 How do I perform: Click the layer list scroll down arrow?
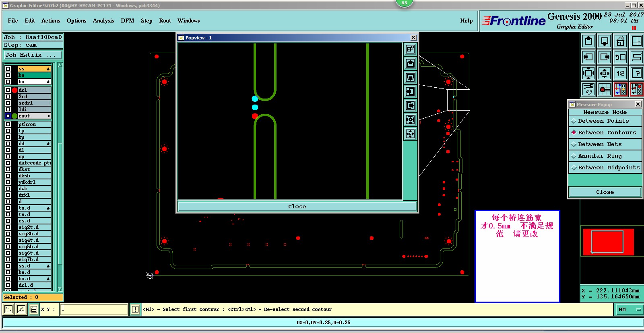pyautogui.click(x=60, y=289)
